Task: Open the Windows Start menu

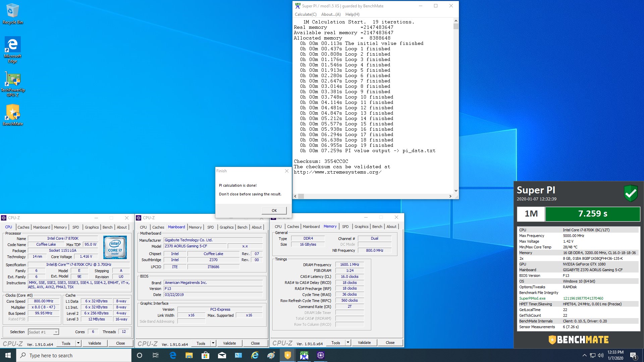Action: click(x=8, y=355)
